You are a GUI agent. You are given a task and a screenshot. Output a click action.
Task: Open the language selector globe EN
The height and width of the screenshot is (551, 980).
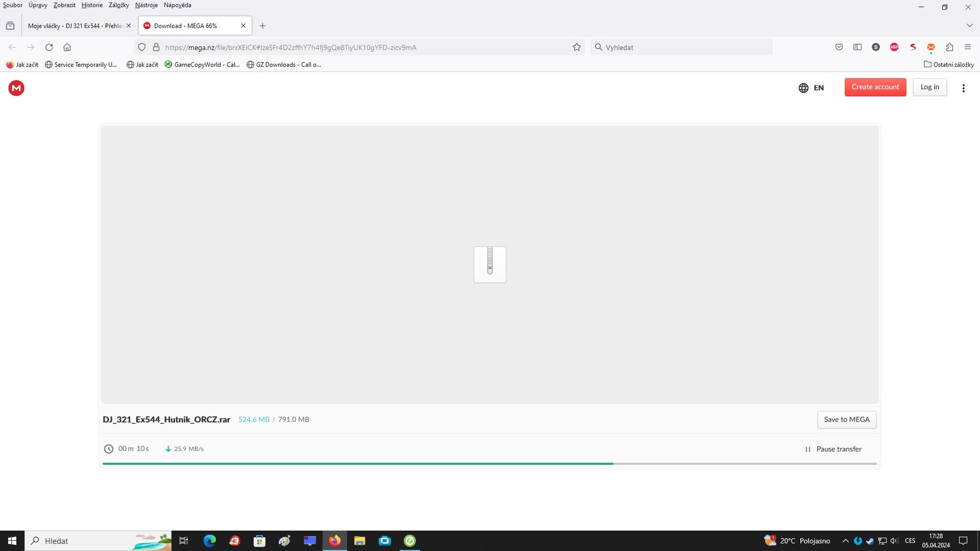811,88
